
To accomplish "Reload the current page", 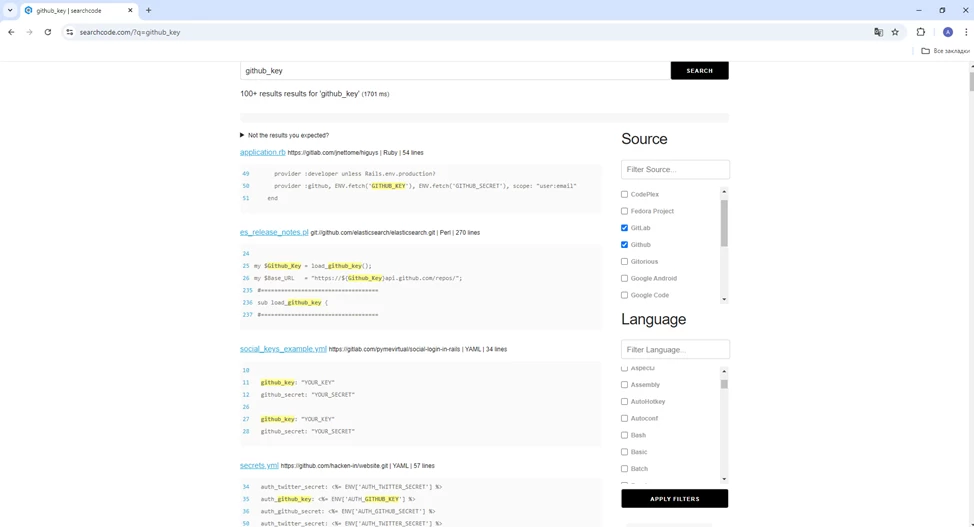I will coord(47,32).
